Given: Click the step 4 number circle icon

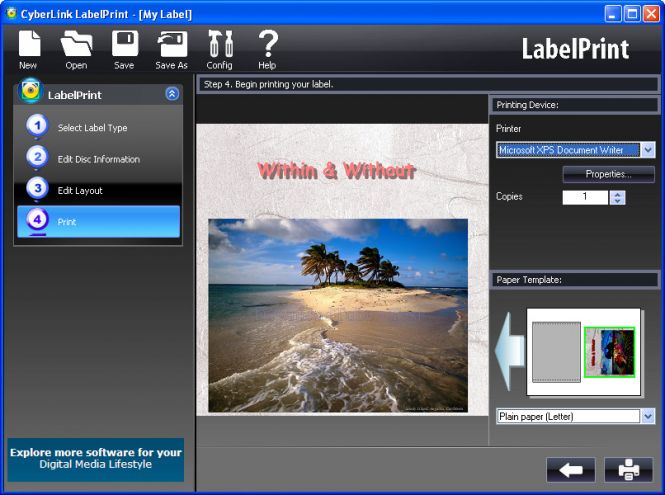Looking at the screenshot, I should 37,220.
